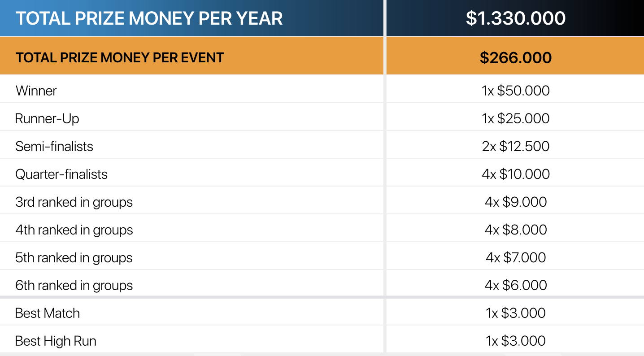Select the 2x $12.500 prize value

click(x=515, y=146)
